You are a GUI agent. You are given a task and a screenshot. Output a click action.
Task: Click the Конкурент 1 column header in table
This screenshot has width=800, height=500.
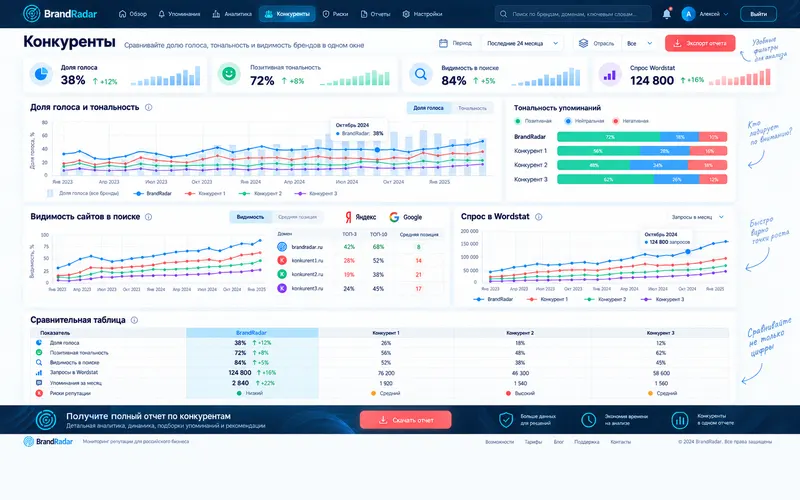386,333
